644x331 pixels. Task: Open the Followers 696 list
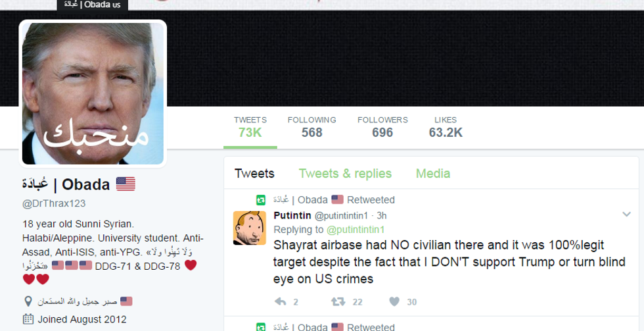pyautogui.click(x=382, y=127)
